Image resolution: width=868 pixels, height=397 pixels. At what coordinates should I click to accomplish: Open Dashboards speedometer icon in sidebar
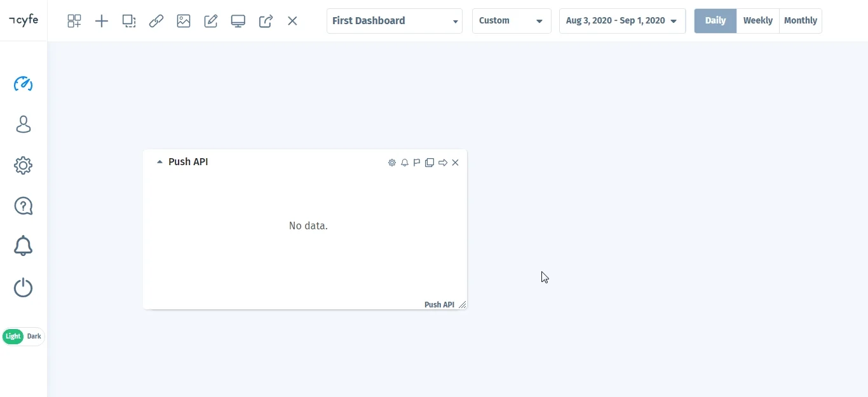tap(24, 84)
